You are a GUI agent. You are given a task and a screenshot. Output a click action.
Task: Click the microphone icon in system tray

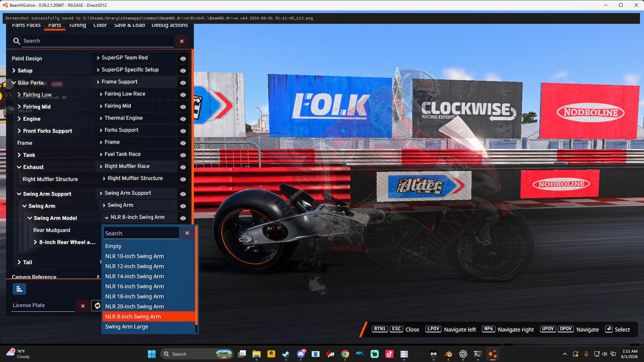pyautogui.click(x=586, y=354)
